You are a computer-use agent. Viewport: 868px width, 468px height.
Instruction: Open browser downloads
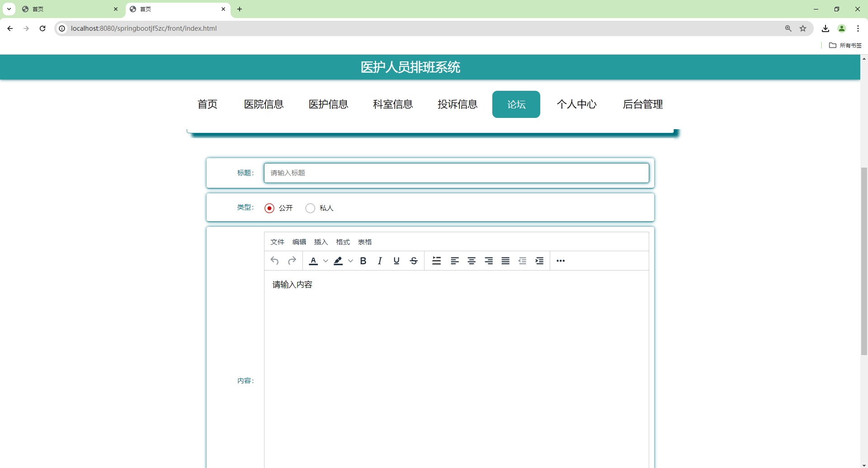[x=826, y=28]
